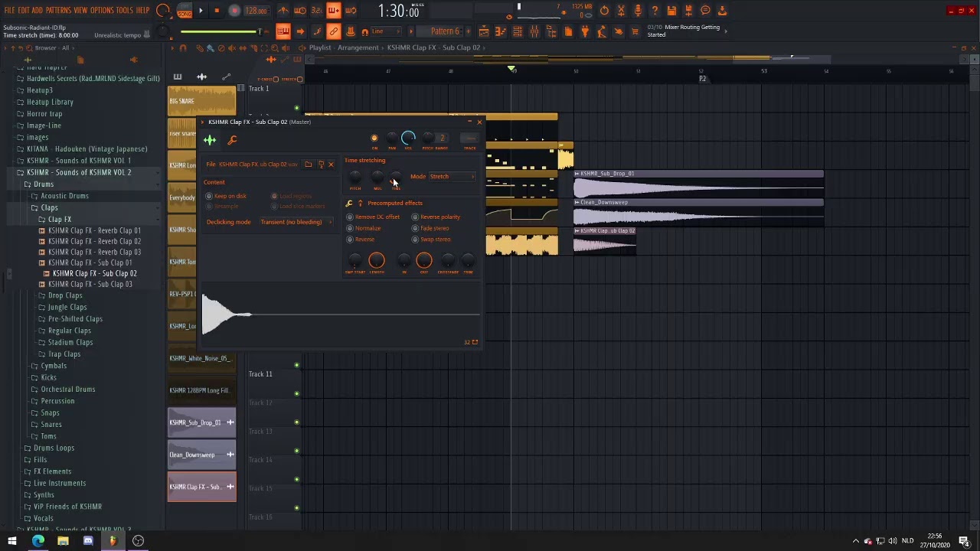
Task: Enable Remove DC offset option
Action: [373, 217]
